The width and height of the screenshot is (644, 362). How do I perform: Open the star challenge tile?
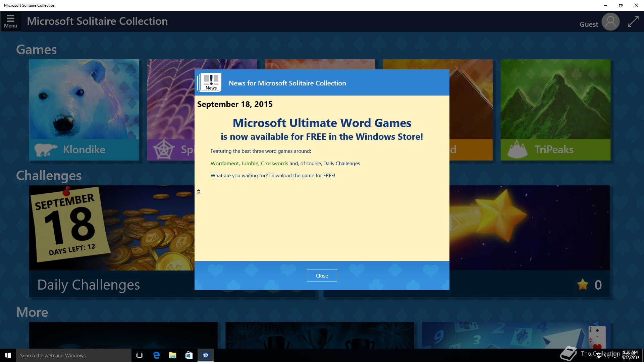(529, 241)
